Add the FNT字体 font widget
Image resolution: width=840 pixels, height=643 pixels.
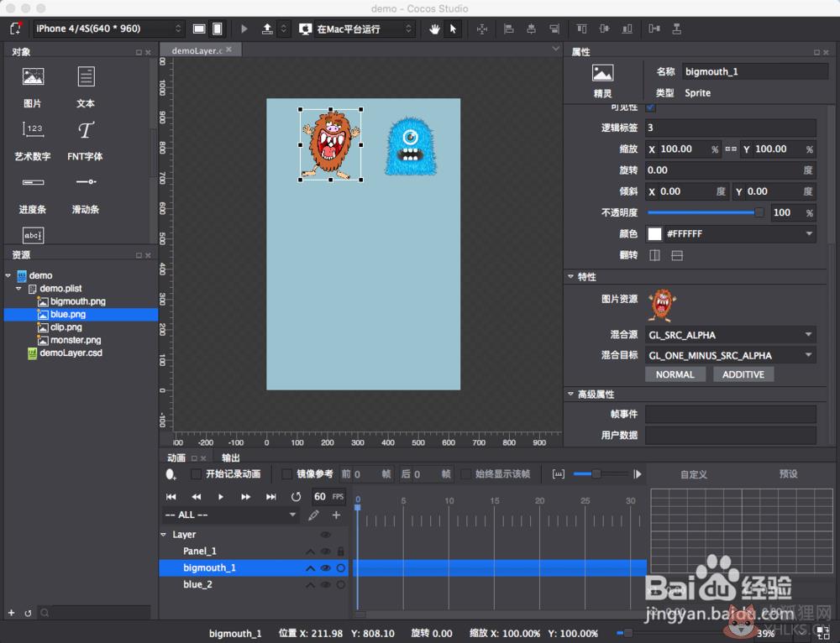pos(85,140)
